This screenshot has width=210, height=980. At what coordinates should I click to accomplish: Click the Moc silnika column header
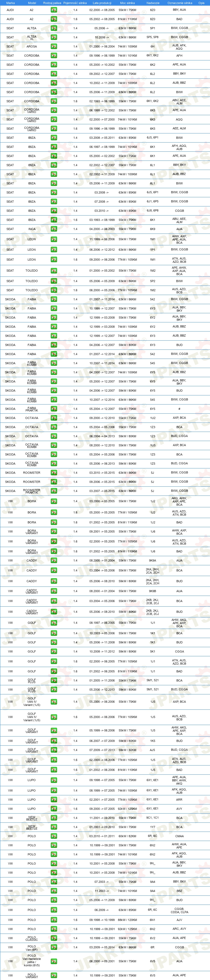point(128,3)
